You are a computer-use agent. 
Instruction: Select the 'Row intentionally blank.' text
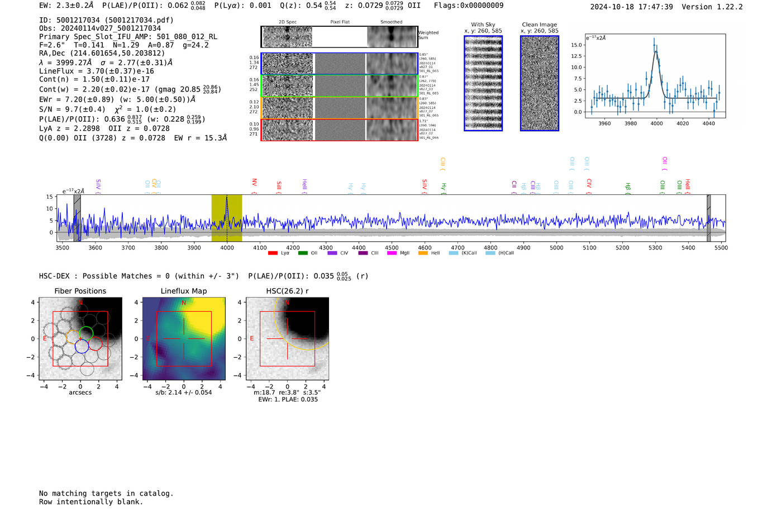[91, 502]
